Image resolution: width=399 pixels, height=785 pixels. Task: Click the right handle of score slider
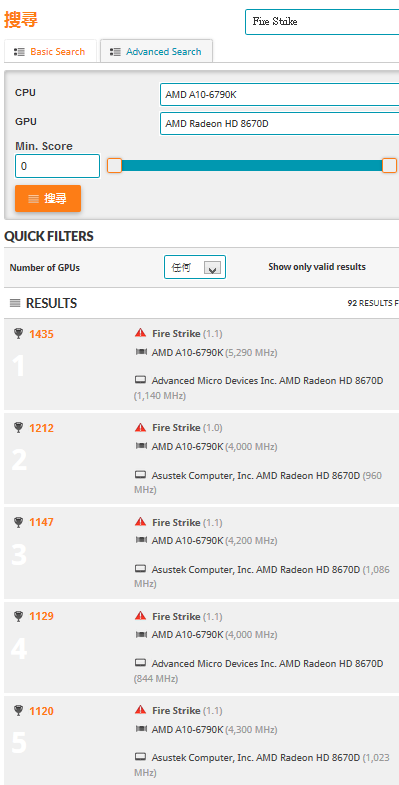389,166
